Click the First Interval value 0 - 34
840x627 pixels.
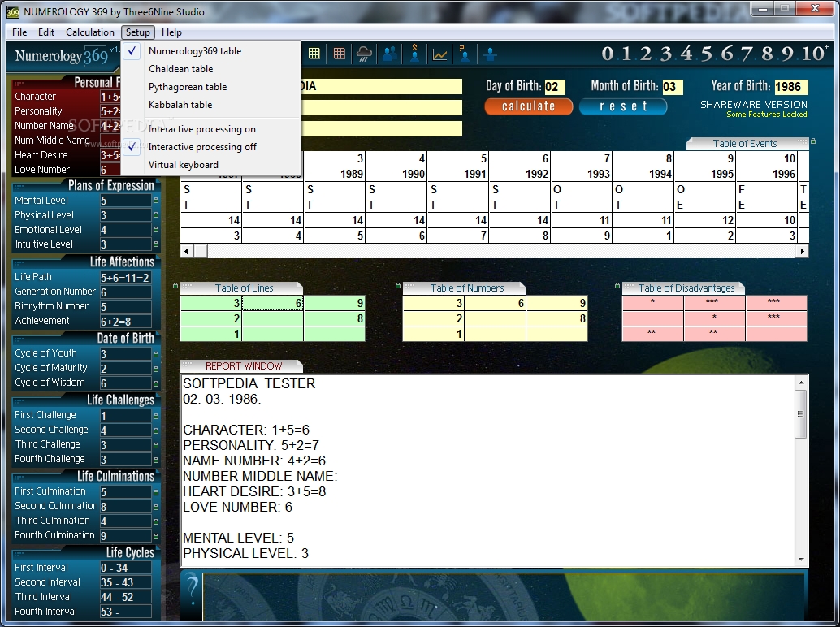tap(125, 568)
